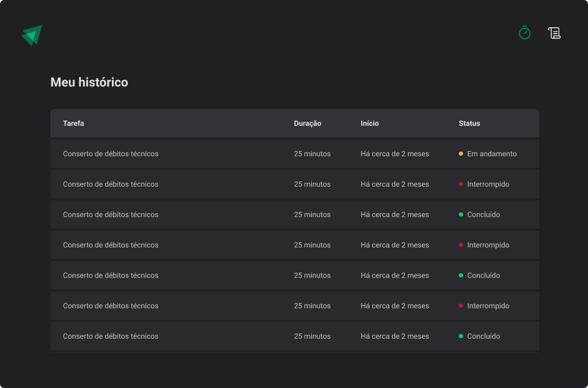
Task: Open the history scroll icon
Action: click(x=554, y=33)
